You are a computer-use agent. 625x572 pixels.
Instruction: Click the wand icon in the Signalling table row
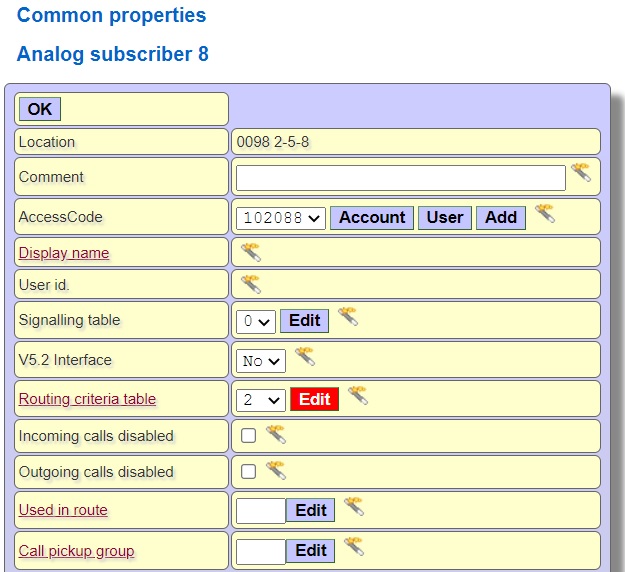[347, 317]
